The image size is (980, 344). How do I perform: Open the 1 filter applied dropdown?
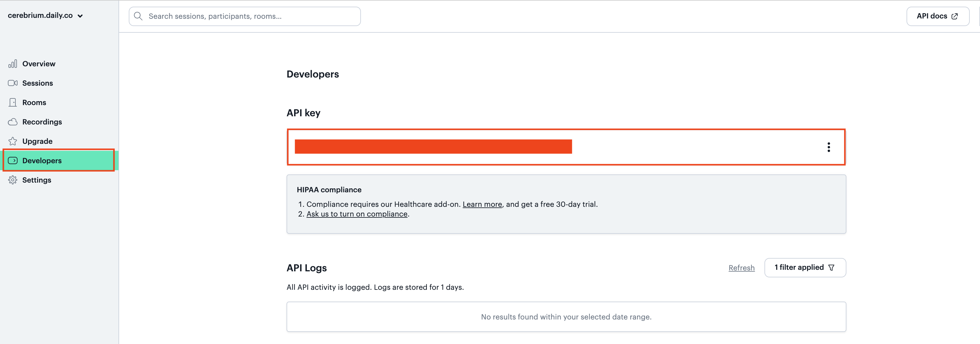pyautogui.click(x=805, y=267)
